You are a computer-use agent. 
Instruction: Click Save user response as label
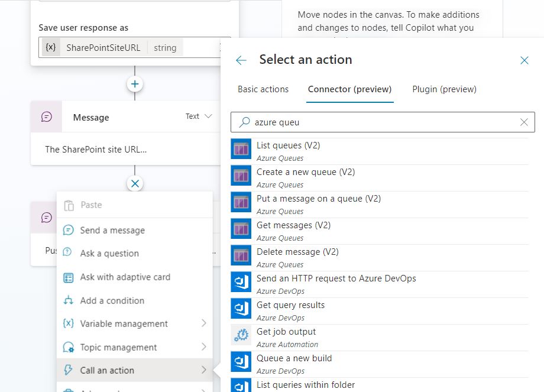pos(83,28)
